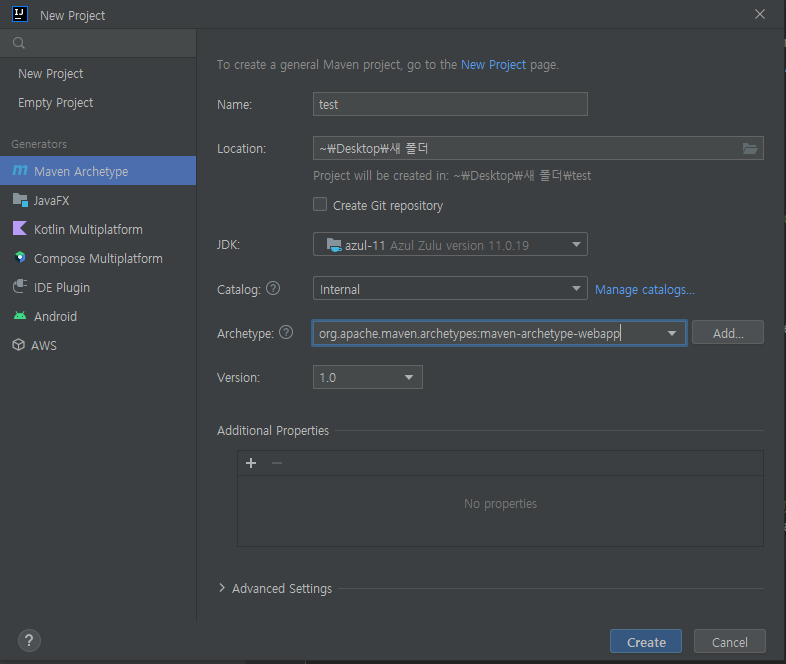The image size is (786, 664).
Task: Click the Android robot icon
Action: pos(20,316)
